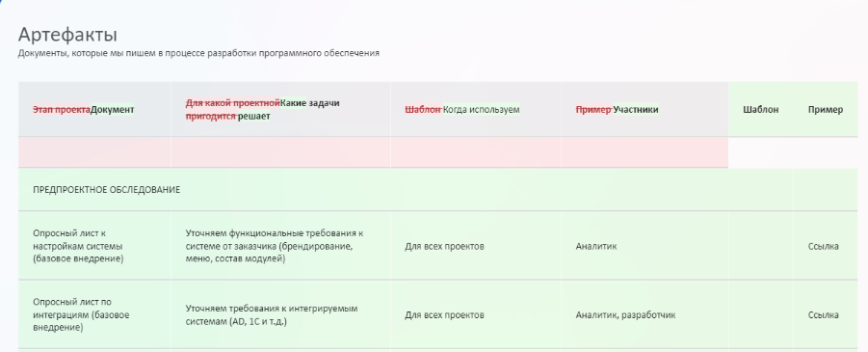The image size is (868, 352).
Task: Click the Уточняем требования к интегрируемым системам cell
Action: click(x=280, y=314)
